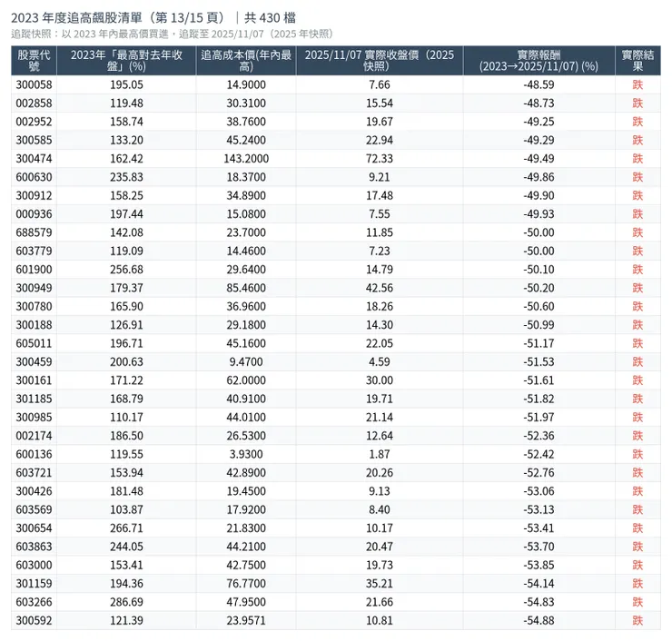Click the 23.9571 cost price cell

pyautogui.click(x=246, y=620)
